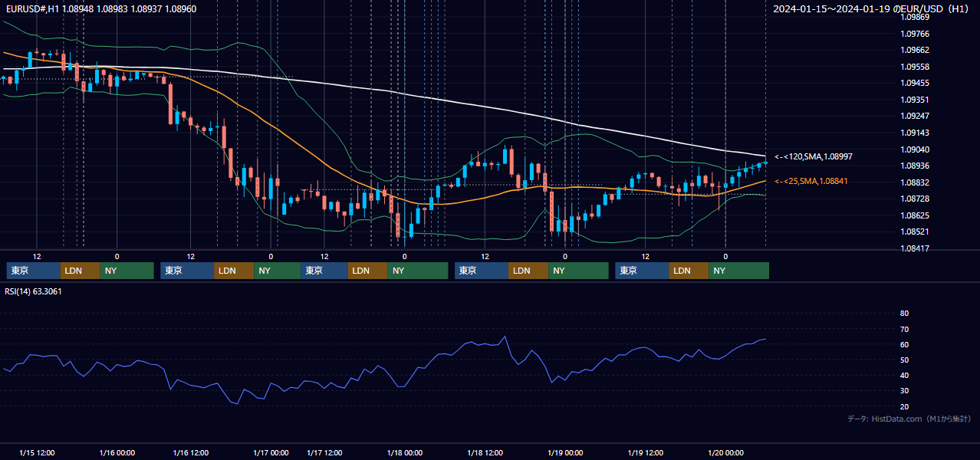Click the leftmost 東京 session block
This screenshot has height=460, width=980.
(x=34, y=271)
